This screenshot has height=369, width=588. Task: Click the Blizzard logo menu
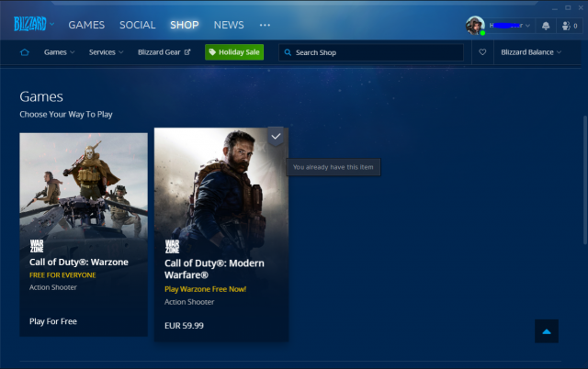33,25
